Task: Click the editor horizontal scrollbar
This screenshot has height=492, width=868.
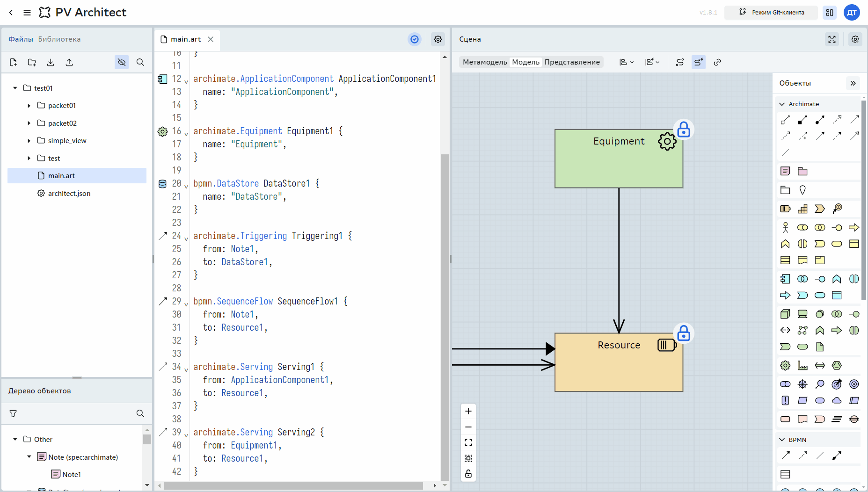Action: click(293, 485)
